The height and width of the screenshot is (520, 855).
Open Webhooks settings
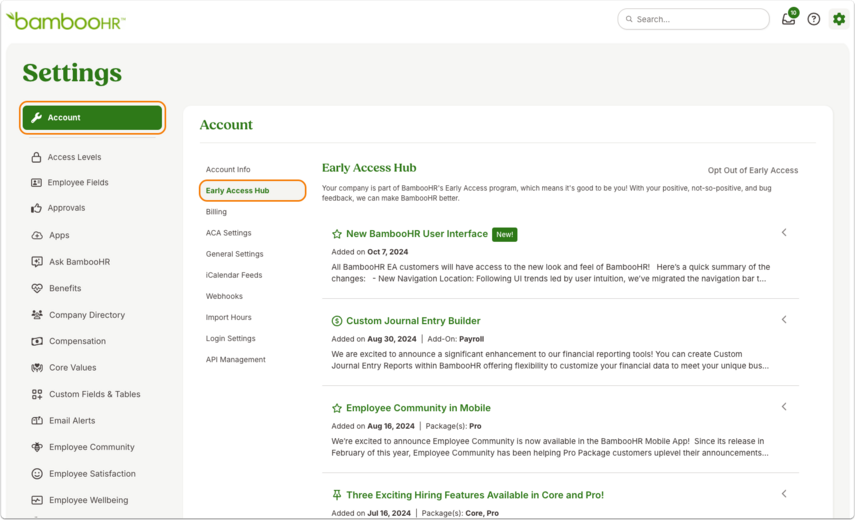[x=224, y=297]
